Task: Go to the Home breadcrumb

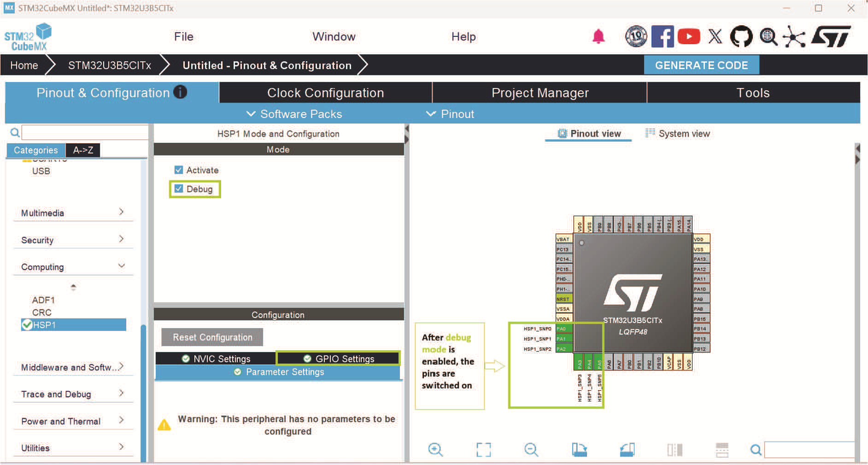Action: (24, 65)
